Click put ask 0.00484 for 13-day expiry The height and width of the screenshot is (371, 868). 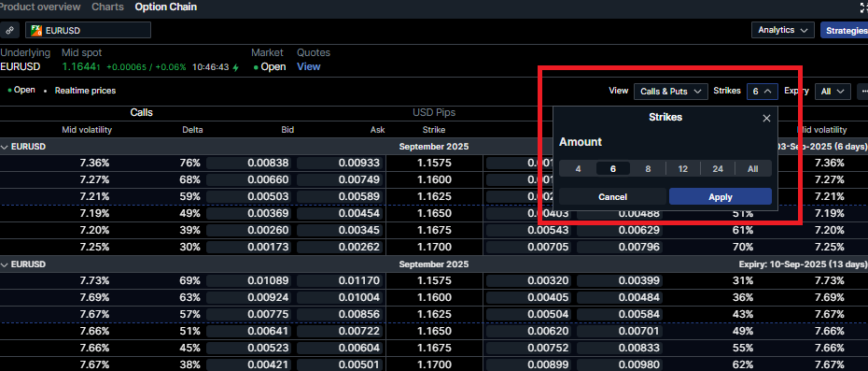click(620, 297)
